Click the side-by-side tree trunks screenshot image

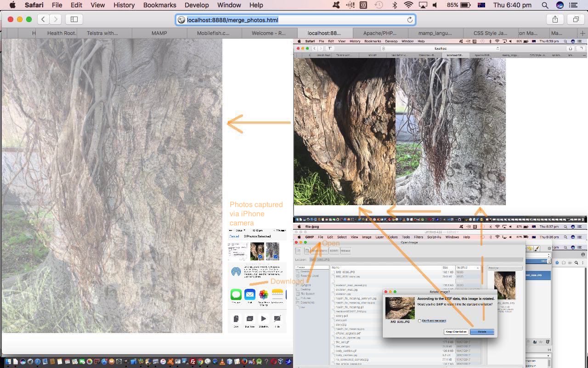point(400,131)
